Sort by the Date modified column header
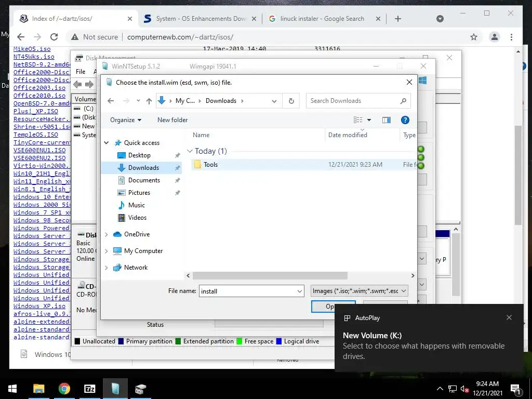The height and width of the screenshot is (399, 532). tap(348, 135)
